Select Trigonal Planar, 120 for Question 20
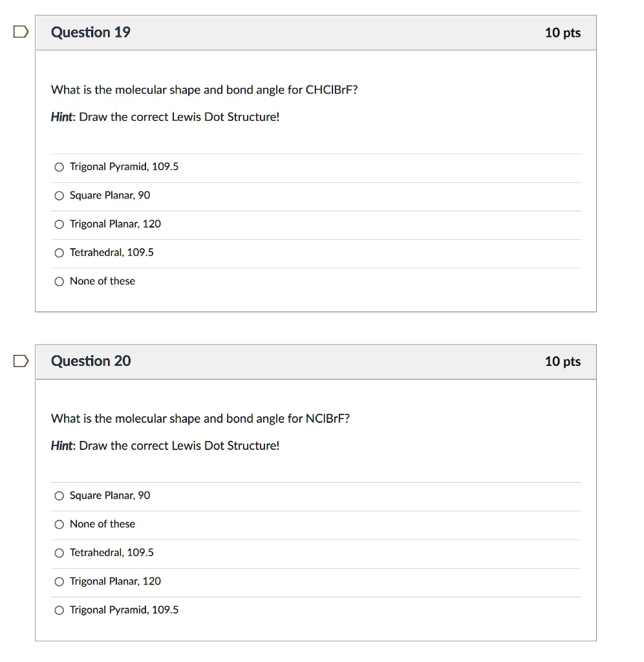The height and width of the screenshot is (662, 644). (x=59, y=581)
